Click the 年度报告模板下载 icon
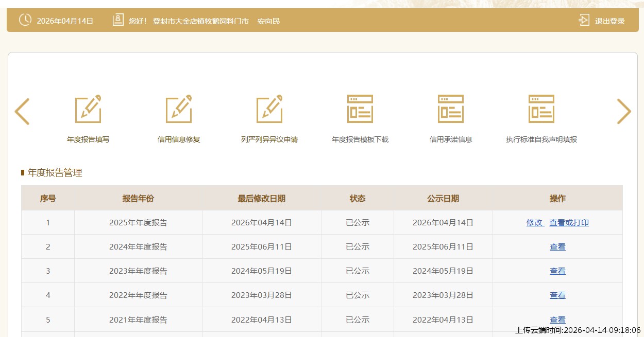 360,109
